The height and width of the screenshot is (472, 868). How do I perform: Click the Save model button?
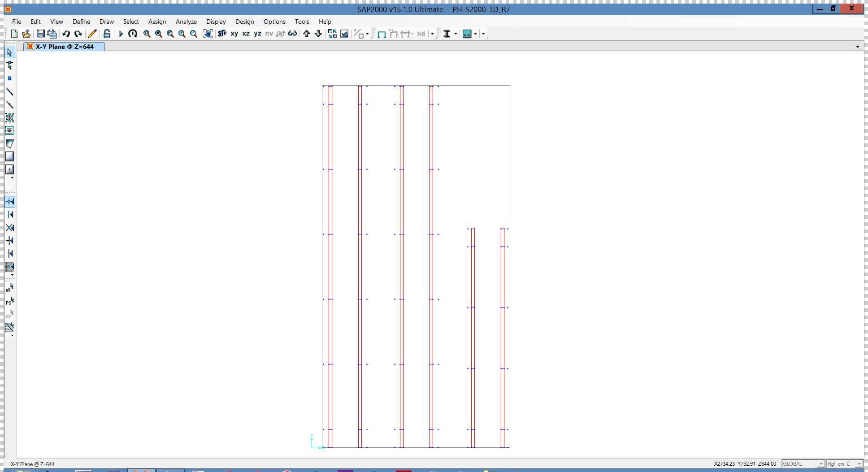(40, 34)
